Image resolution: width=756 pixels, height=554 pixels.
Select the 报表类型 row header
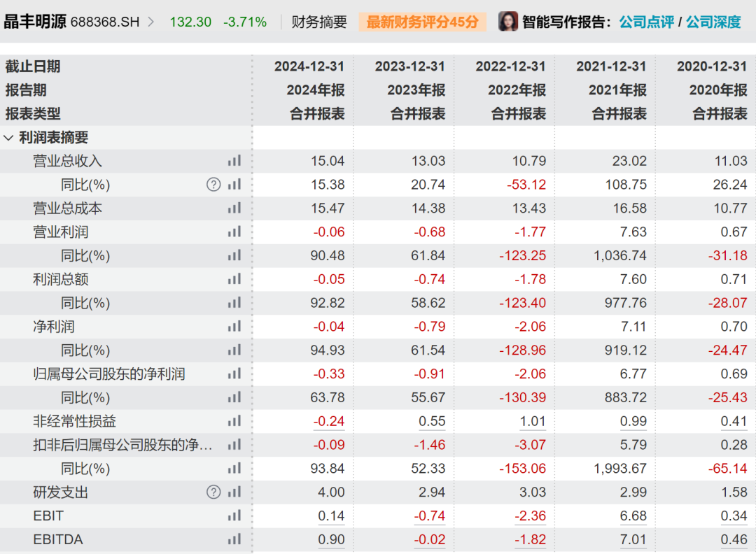pos(33,114)
